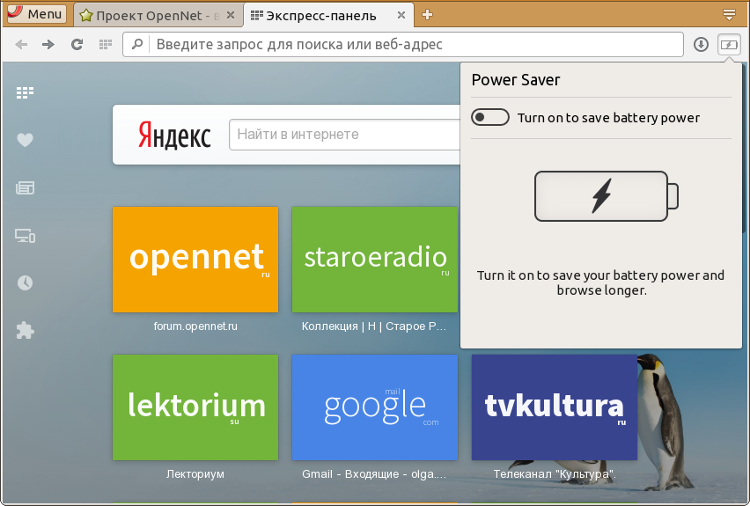The width and height of the screenshot is (750, 506).
Task: Click the Gmail - Входящие caption
Action: point(374,474)
